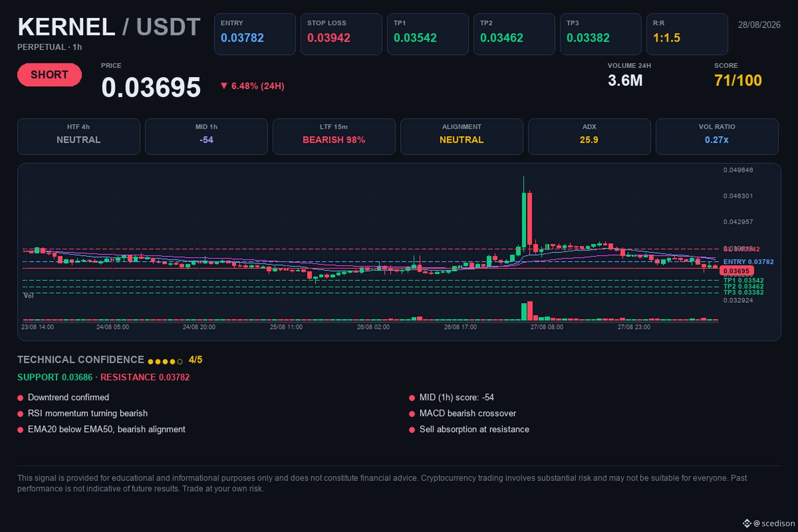The image size is (798, 532).
Task: Select the MID 1h -54 panel
Action: click(x=206, y=137)
